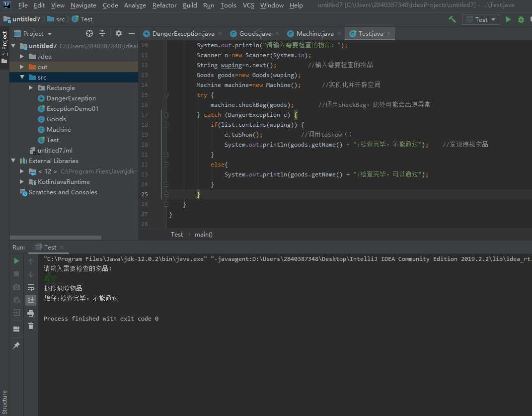Open the Analyze menu
The height and width of the screenshot is (416, 532).
(x=135, y=5)
